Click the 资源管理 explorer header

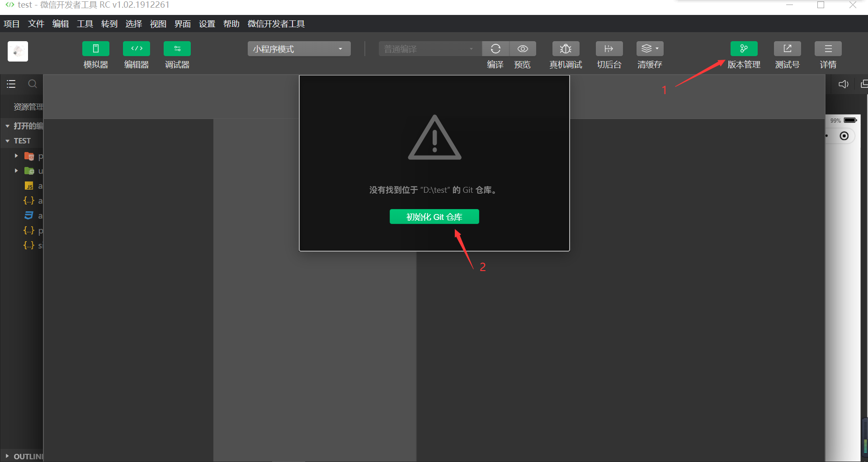pyautogui.click(x=28, y=107)
